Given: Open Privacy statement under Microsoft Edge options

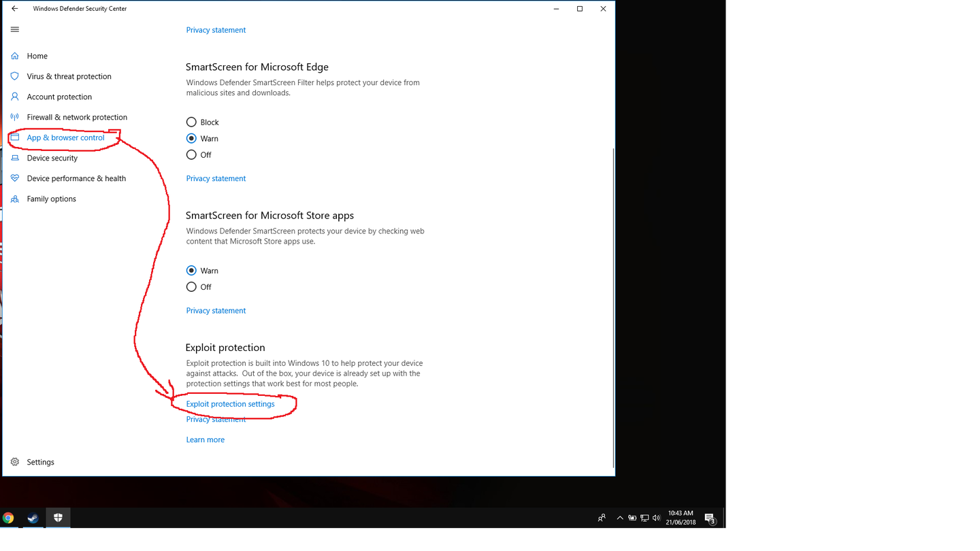Looking at the screenshot, I should click(x=216, y=178).
